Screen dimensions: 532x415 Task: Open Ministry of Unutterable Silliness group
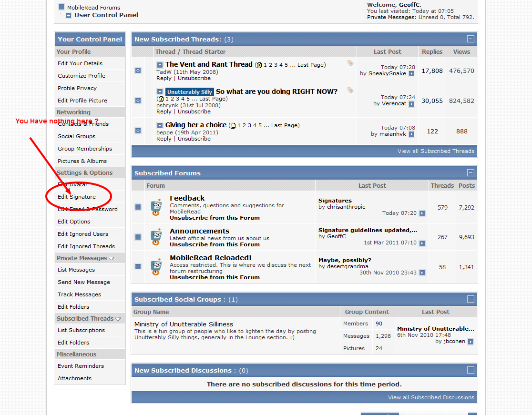coord(184,324)
